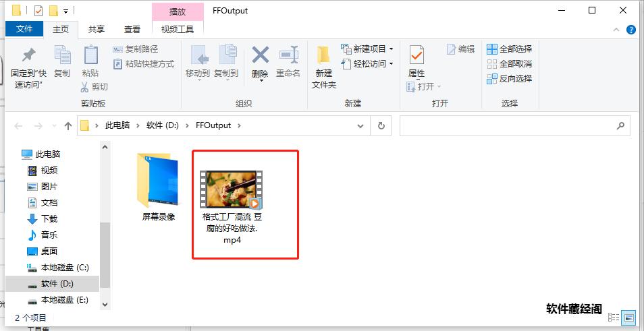The width and height of the screenshot is (644, 331).
Task: Click Select All (全部选择)
Action: 509,49
